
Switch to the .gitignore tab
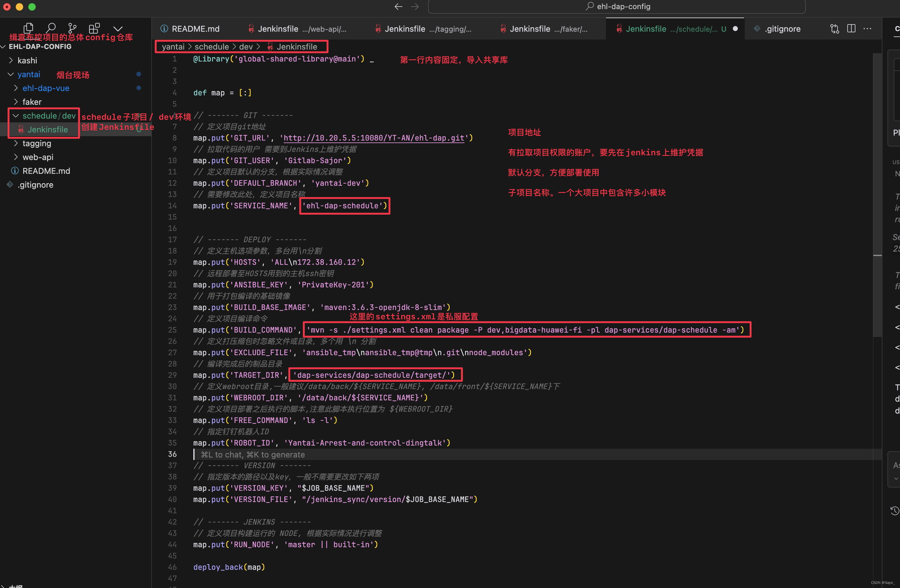[x=782, y=29]
